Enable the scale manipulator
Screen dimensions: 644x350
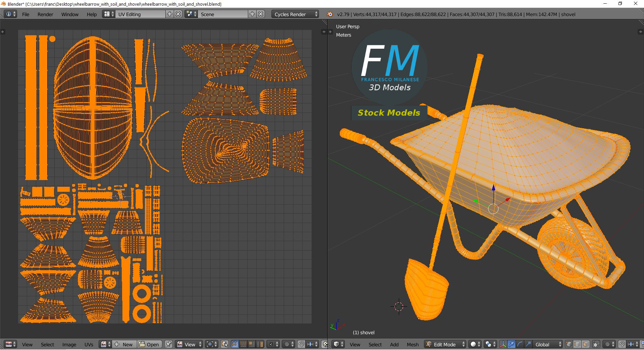click(528, 344)
